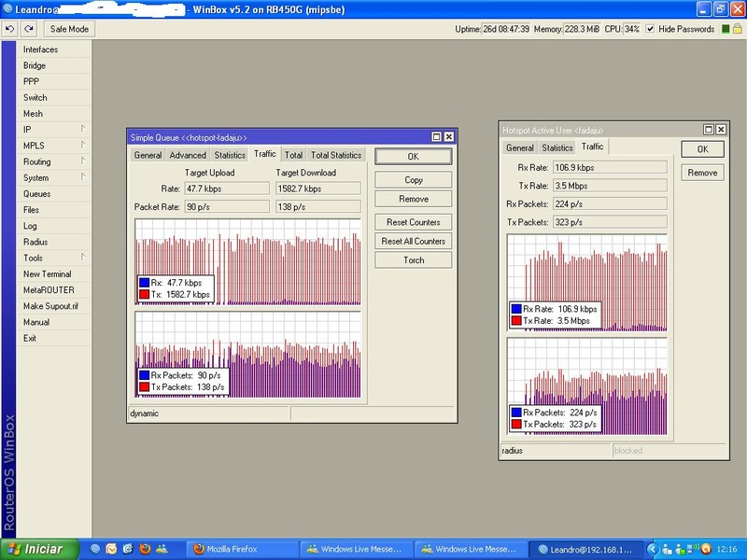This screenshot has height=560, width=747.
Task: Maximize the Simple Queue window
Action: (x=436, y=136)
